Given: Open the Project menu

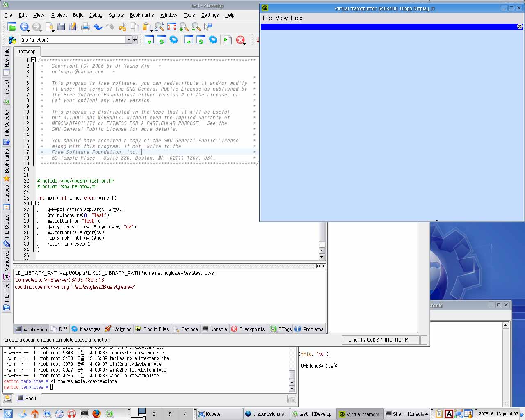Looking at the screenshot, I should 59,15.
